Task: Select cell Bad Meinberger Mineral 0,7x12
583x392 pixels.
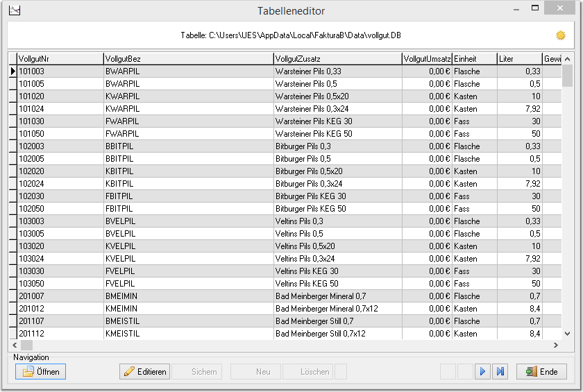Action: 338,309
